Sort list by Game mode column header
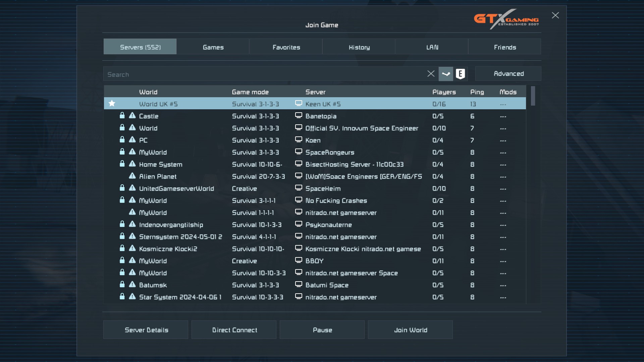This screenshot has height=362, width=644. click(250, 92)
